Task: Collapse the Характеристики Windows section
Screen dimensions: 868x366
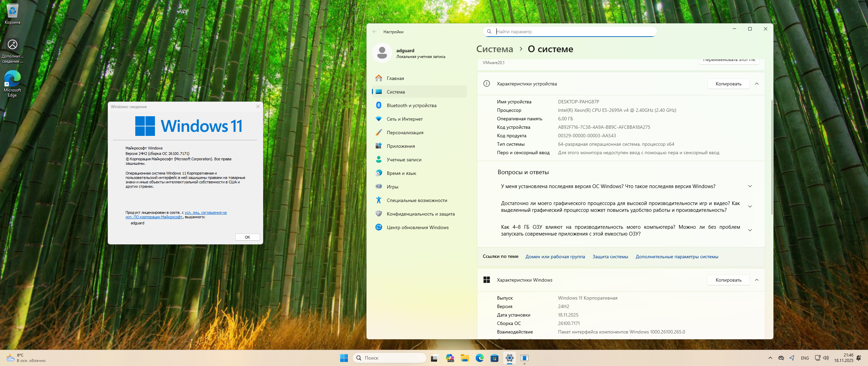Action: click(x=757, y=280)
